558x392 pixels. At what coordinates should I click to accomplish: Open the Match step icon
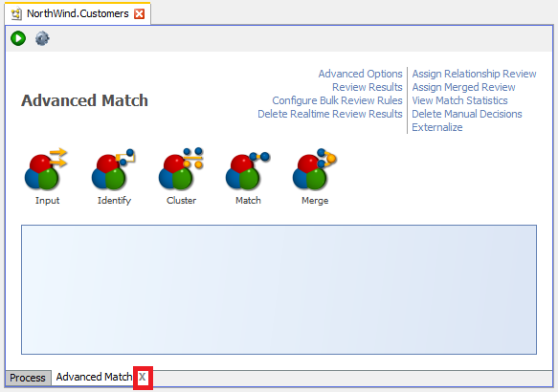[x=248, y=170]
